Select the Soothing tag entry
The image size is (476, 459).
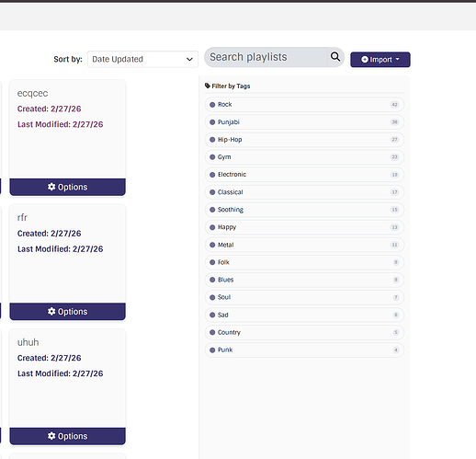304,210
